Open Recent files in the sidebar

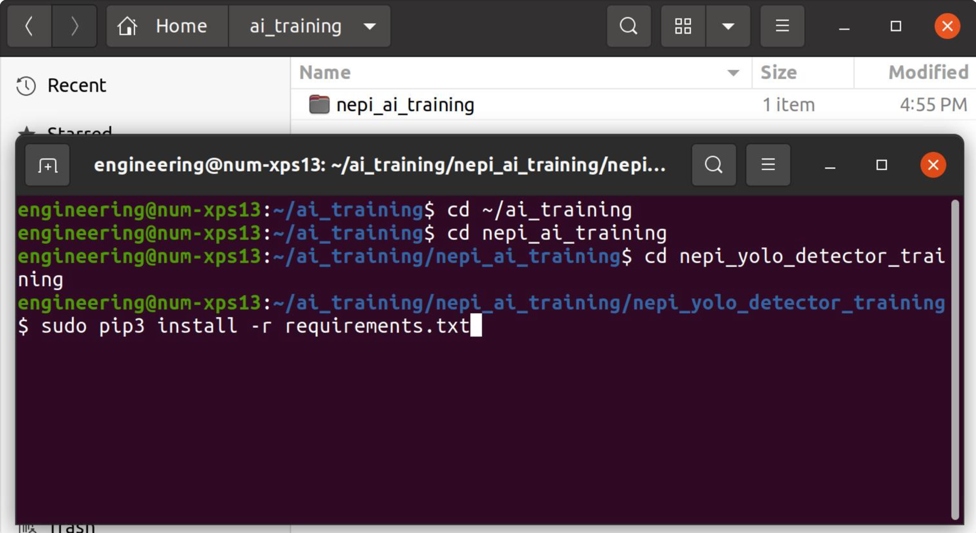point(76,86)
